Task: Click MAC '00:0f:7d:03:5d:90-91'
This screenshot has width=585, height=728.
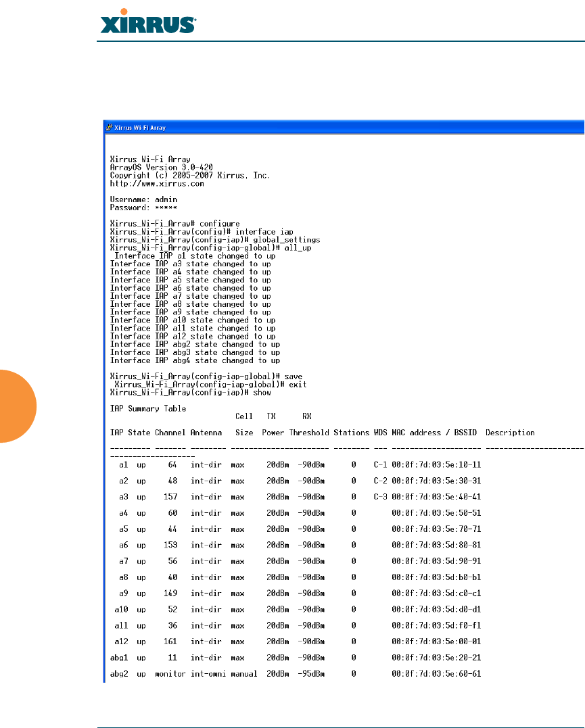Action: (436, 561)
